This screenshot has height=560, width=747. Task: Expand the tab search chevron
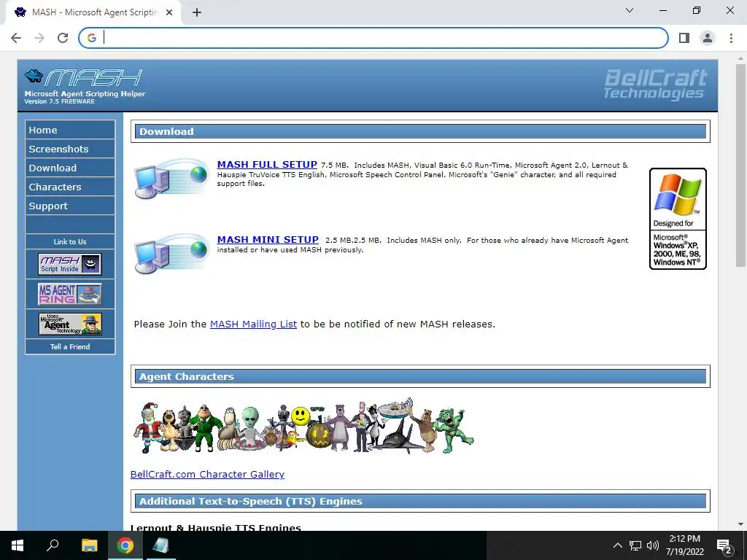point(630,10)
